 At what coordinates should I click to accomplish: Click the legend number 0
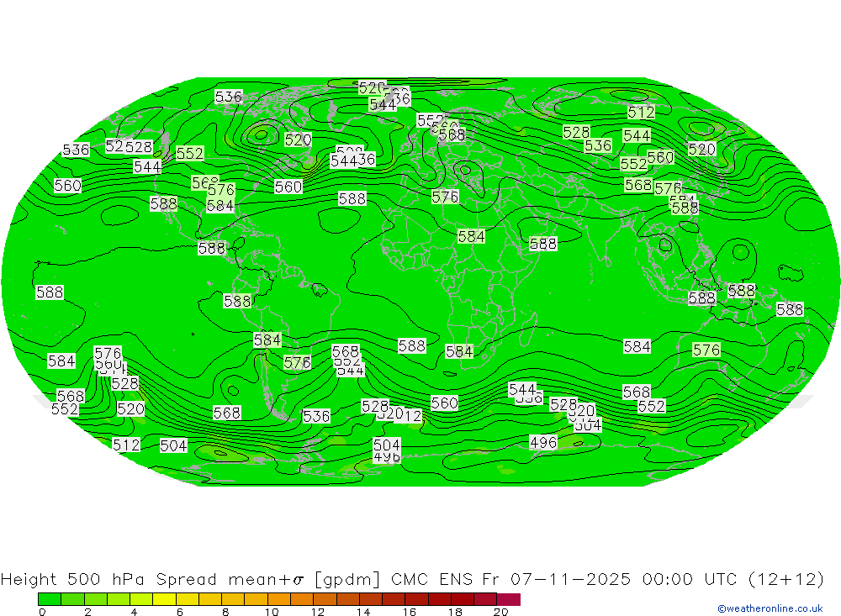(x=42, y=612)
